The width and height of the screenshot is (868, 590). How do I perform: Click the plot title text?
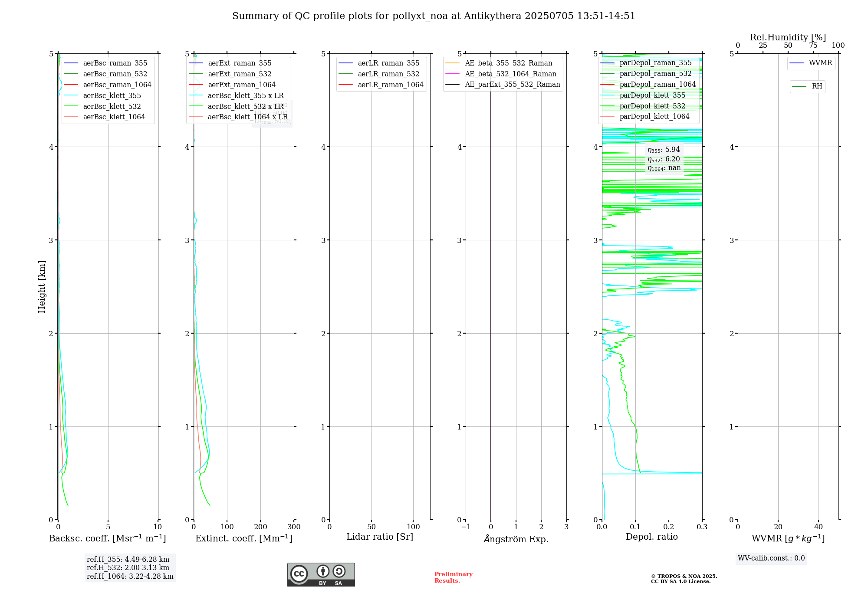(x=434, y=16)
